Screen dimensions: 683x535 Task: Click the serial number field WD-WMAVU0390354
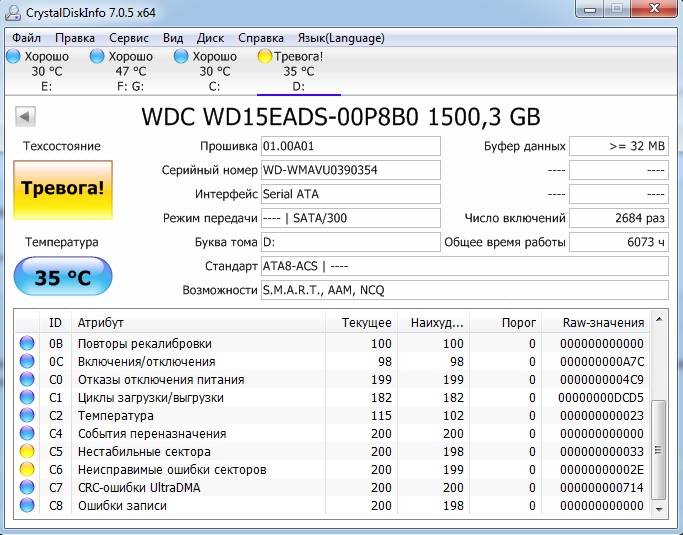[x=351, y=170]
